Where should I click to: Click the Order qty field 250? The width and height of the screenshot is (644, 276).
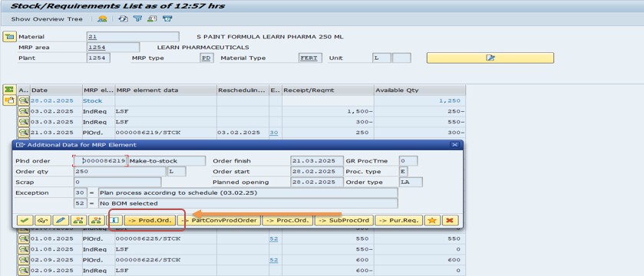click(x=120, y=172)
